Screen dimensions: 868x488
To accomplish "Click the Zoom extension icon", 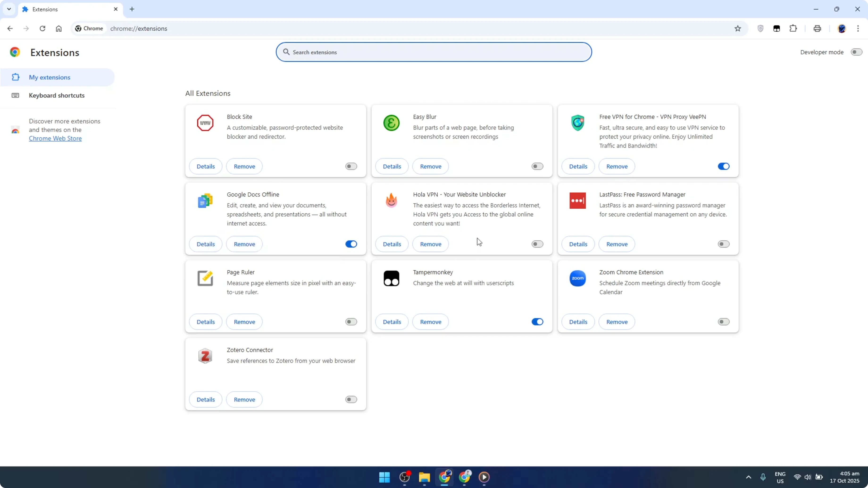I will tap(578, 278).
